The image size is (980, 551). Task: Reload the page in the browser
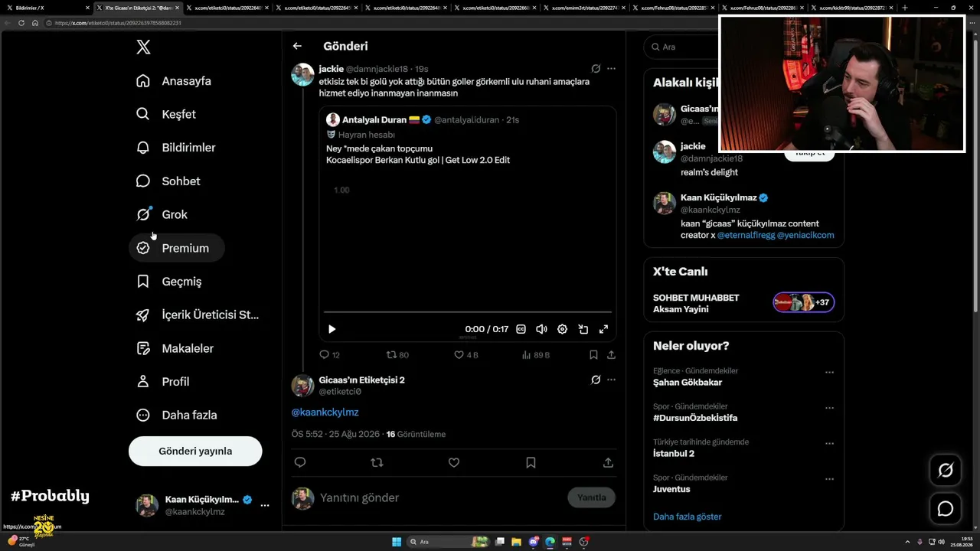pos(21,23)
